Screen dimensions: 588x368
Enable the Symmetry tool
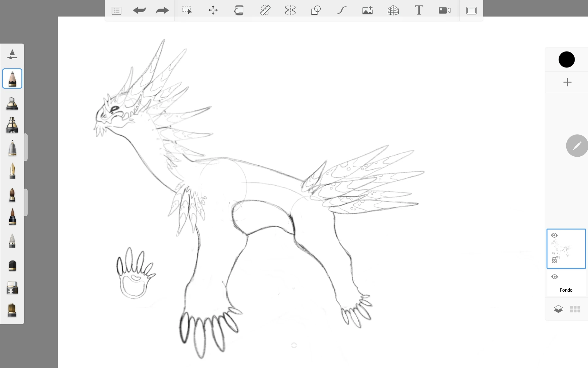[x=290, y=10]
